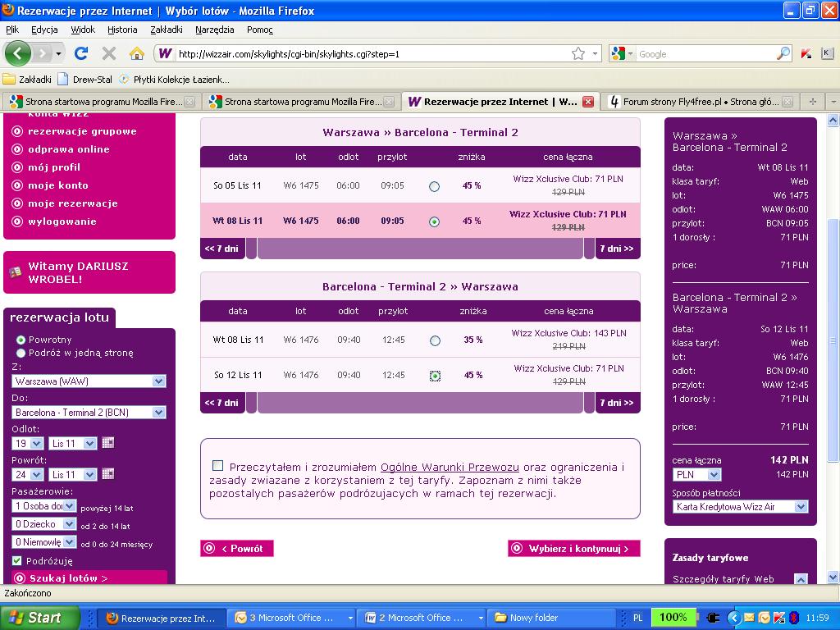Switch to the Forum strony Fly4free.pl tab
840x630 pixels.
tap(701, 101)
